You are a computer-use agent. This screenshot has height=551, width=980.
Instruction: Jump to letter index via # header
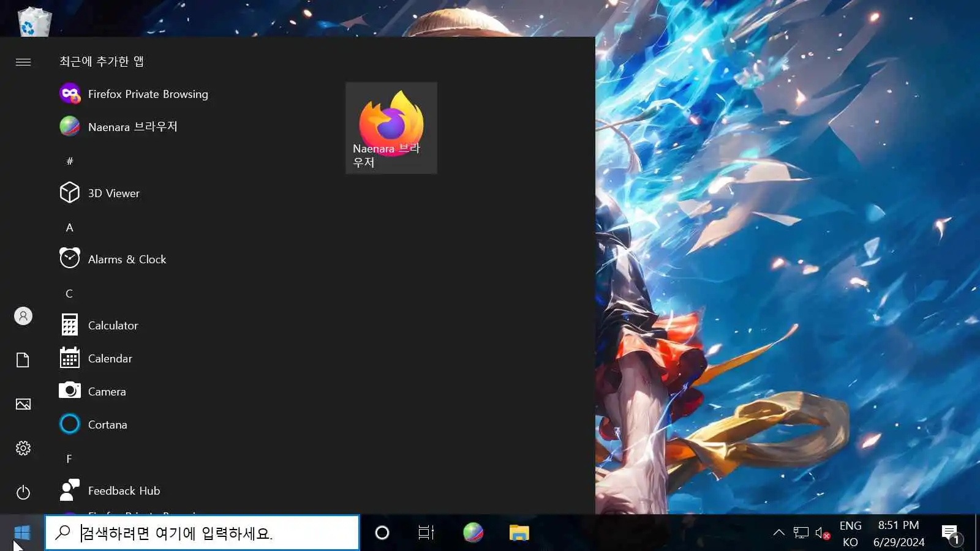70,161
